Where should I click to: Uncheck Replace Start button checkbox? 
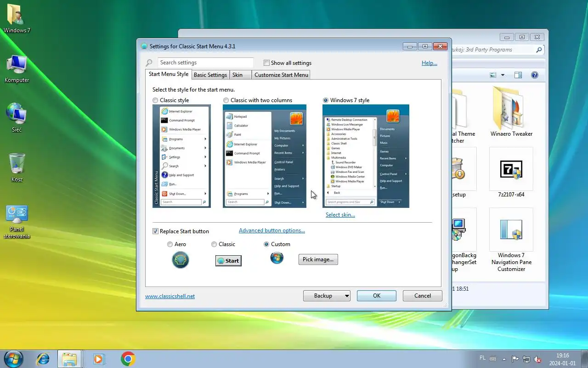click(x=156, y=231)
